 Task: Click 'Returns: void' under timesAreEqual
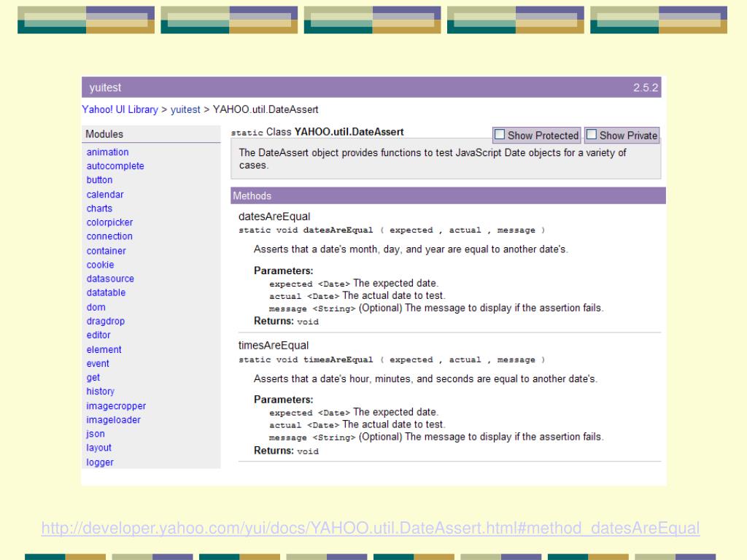tap(286, 451)
